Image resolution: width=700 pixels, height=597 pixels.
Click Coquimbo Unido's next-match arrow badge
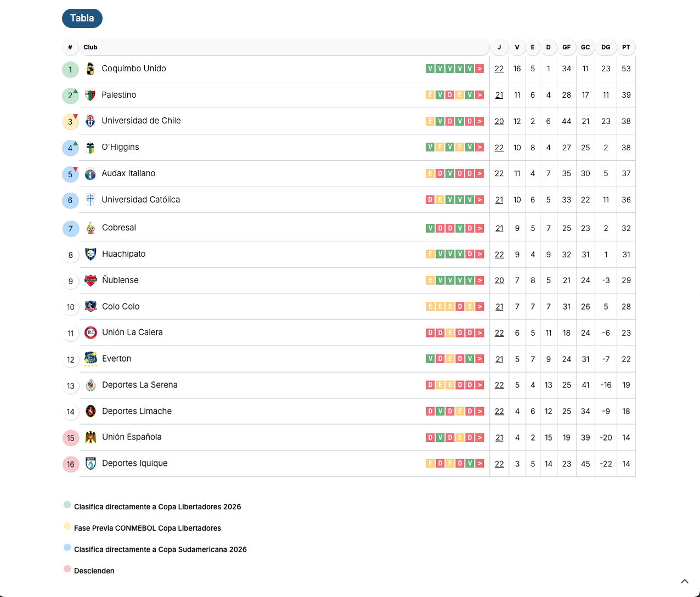coord(480,69)
